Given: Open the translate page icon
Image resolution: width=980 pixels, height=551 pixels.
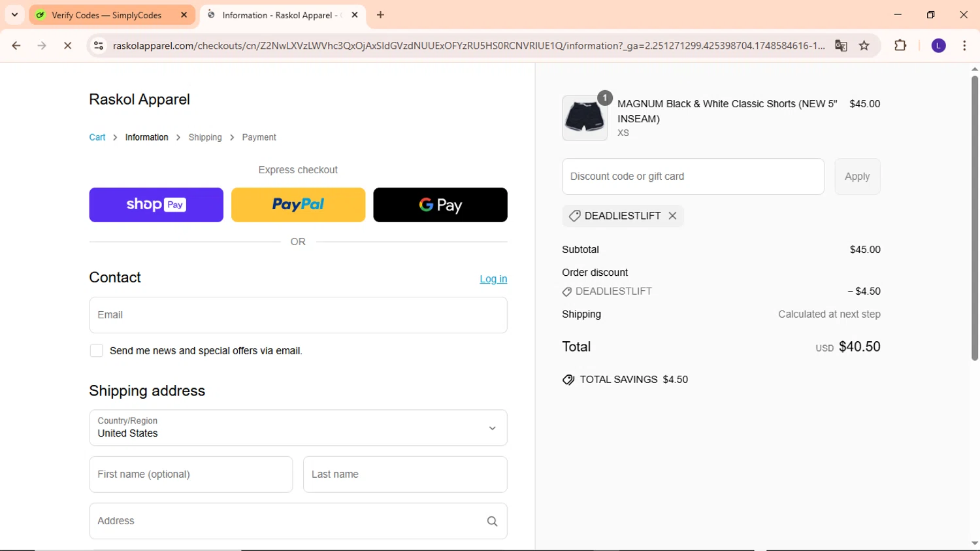Looking at the screenshot, I should (x=841, y=46).
